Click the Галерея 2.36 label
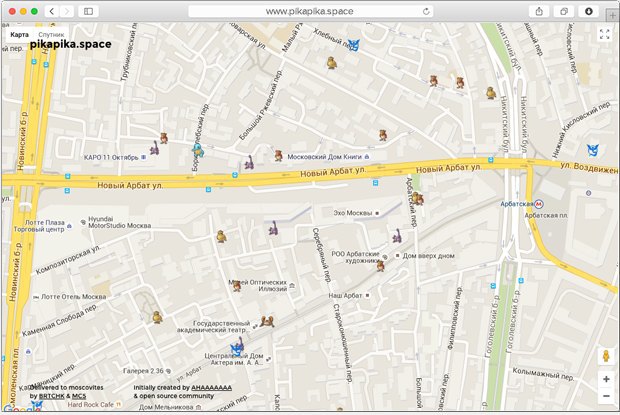This screenshot has height=415, width=620. pyautogui.click(x=143, y=371)
